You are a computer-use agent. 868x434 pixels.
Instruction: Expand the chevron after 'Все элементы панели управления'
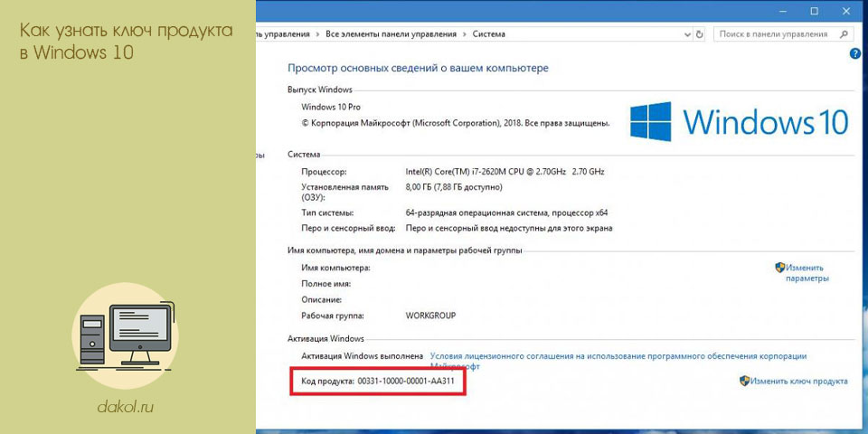pos(465,34)
